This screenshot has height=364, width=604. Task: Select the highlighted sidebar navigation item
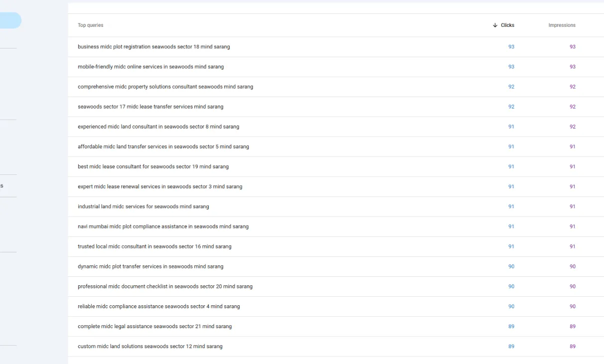(x=10, y=20)
